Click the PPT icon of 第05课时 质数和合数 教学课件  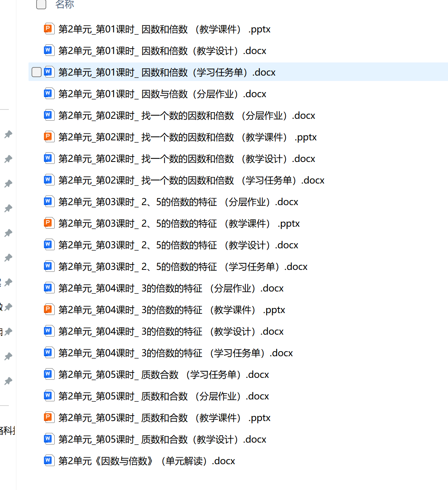48,417
